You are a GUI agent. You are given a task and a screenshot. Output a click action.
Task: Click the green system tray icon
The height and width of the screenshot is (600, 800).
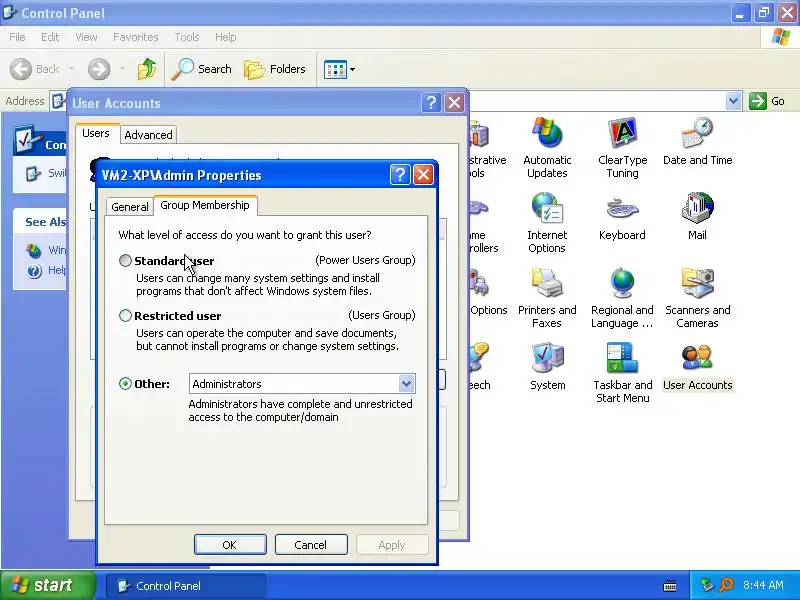coord(707,585)
